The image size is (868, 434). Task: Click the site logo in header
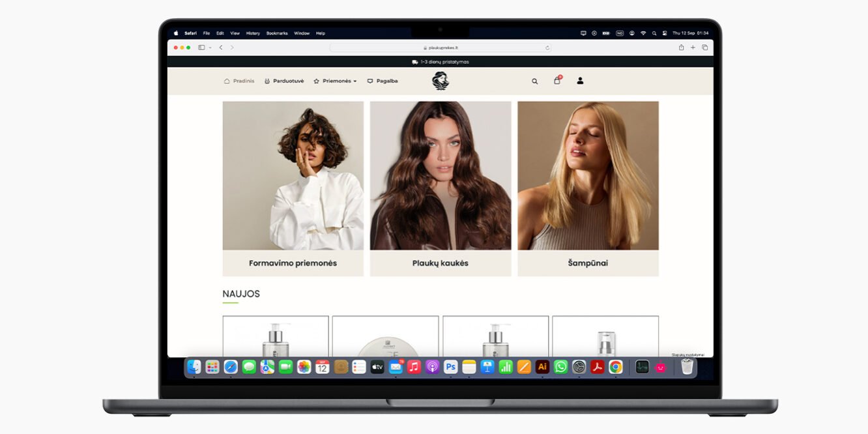441,81
